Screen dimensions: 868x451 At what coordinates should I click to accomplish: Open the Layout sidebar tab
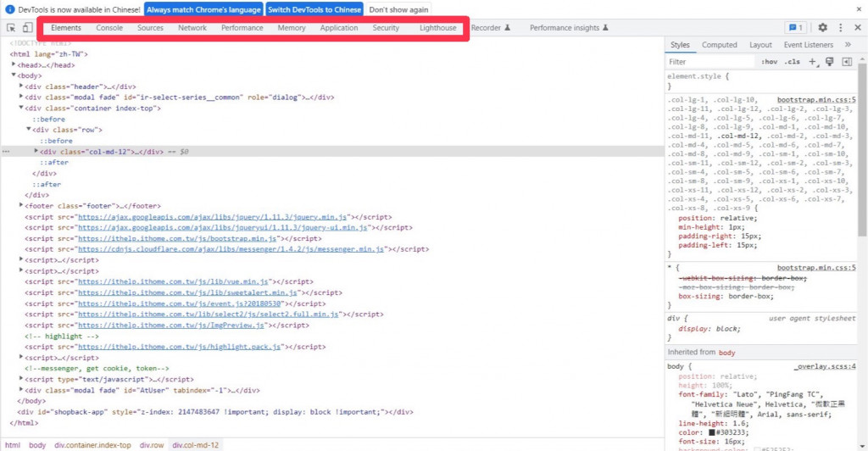pyautogui.click(x=760, y=45)
